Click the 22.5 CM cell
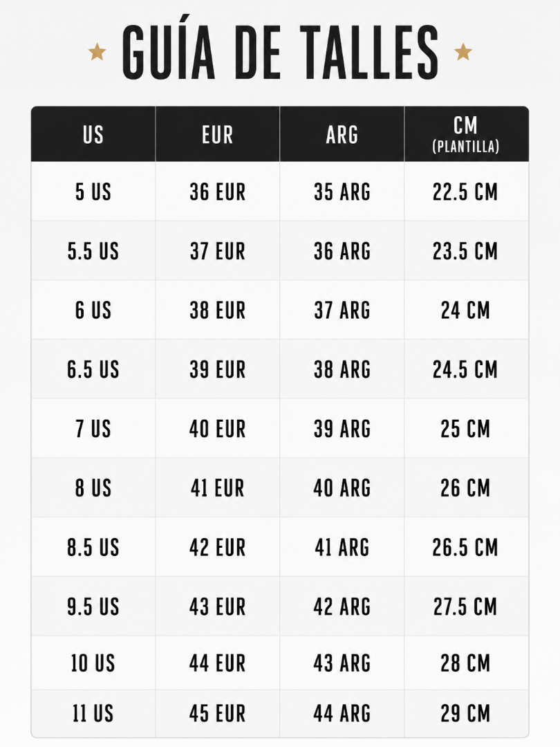 point(466,192)
